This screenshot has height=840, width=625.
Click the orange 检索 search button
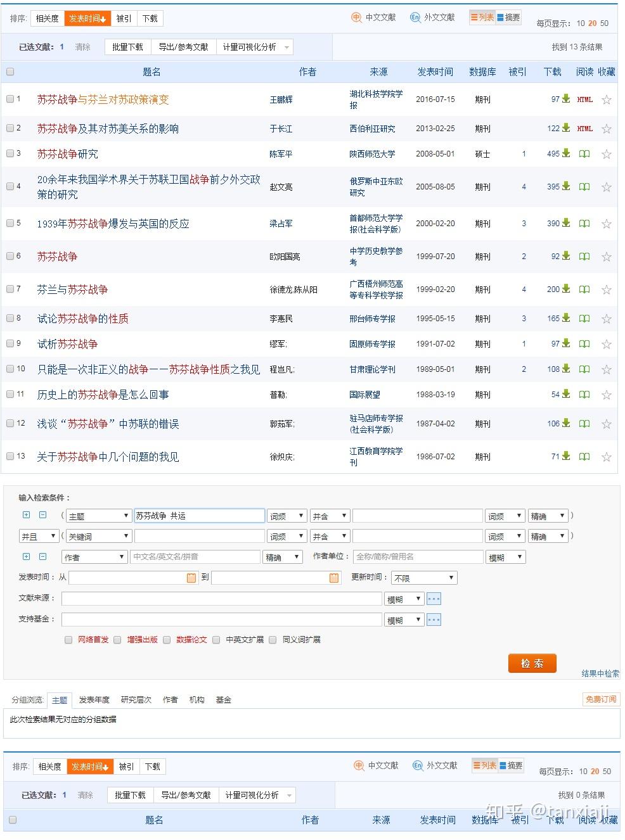pos(532,663)
